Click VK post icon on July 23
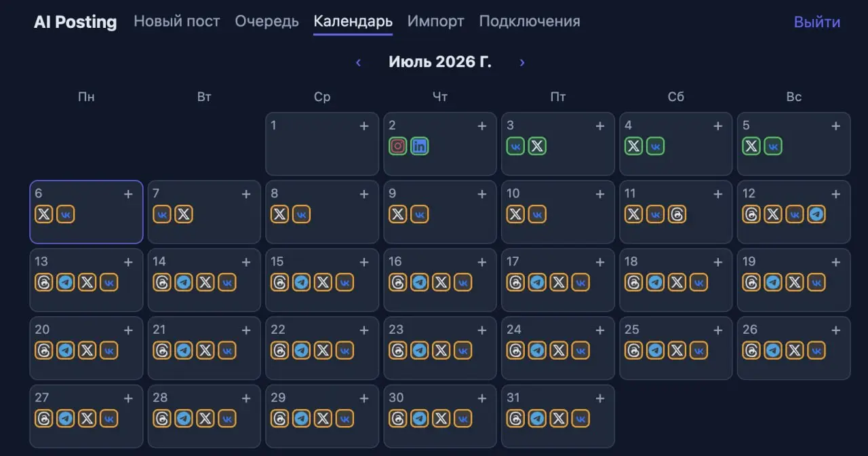868x456 pixels. (x=463, y=350)
